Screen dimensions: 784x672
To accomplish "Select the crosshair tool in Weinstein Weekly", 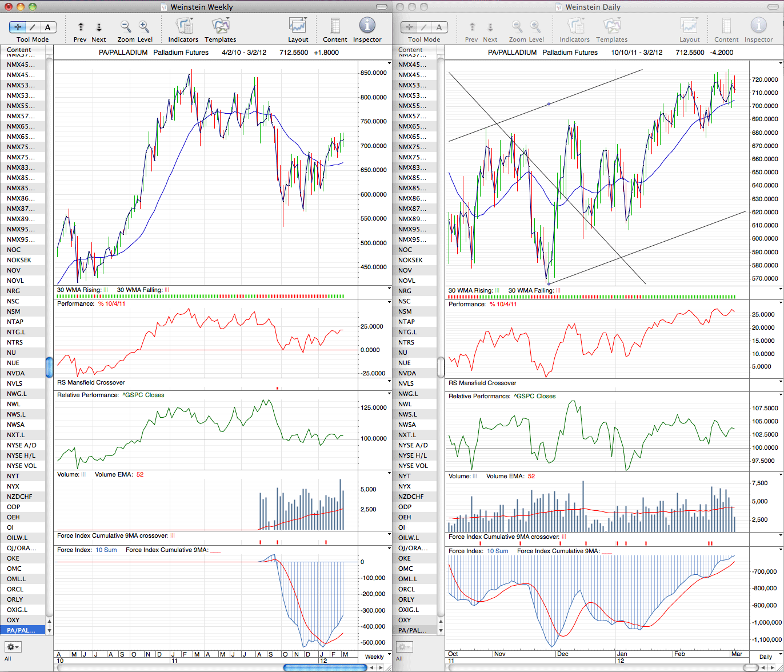I will pos(17,27).
